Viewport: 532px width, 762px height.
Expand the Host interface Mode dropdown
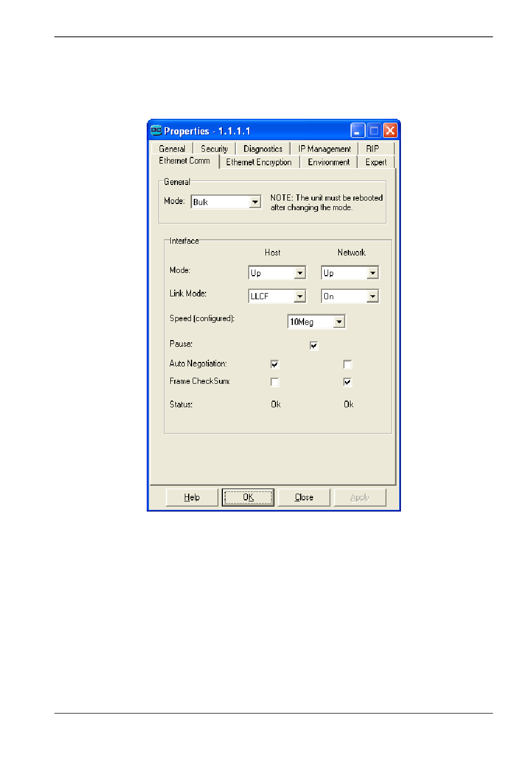300,273
